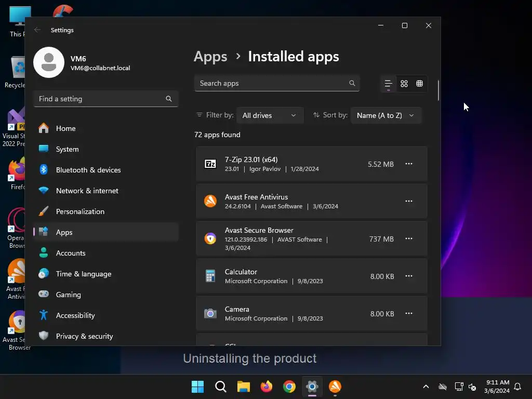The image size is (532, 399).
Task: Open File Explorer from taskbar
Action: tap(244, 387)
